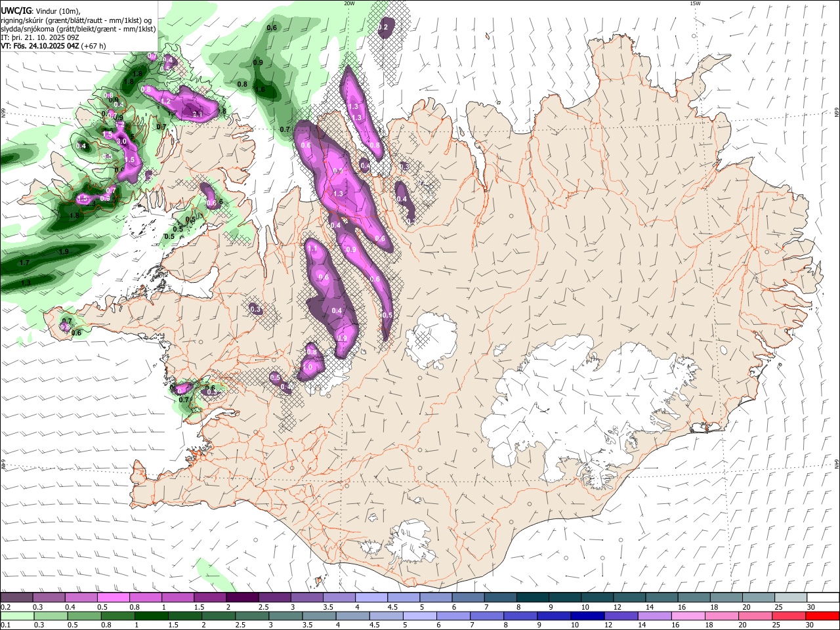Click the "UWC/IG: Vindur (10m)," title text
This screenshot has height=630, width=840.
pyautogui.click(x=40, y=10)
